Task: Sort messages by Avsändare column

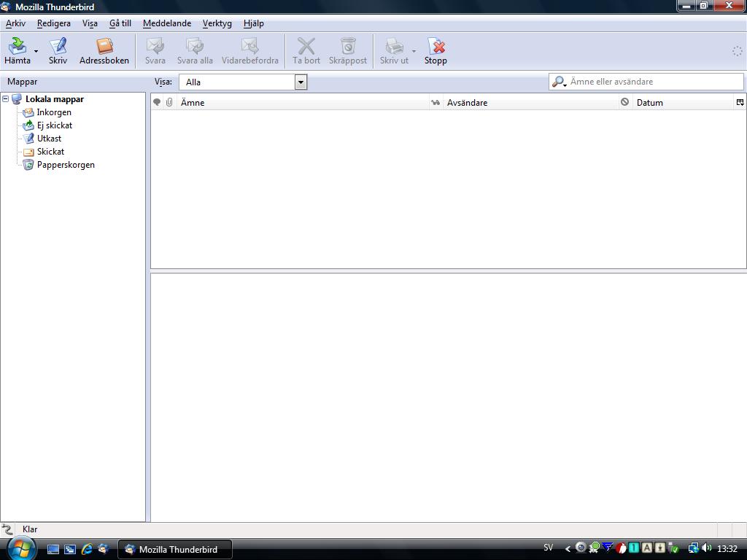Action: pyautogui.click(x=530, y=102)
